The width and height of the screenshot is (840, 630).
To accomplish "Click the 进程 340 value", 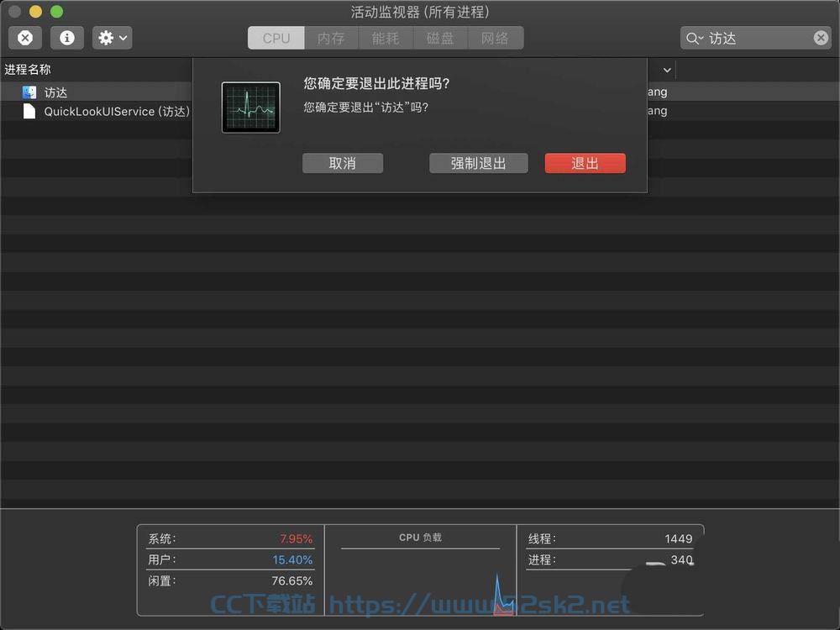I will click(x=681, y=559).
